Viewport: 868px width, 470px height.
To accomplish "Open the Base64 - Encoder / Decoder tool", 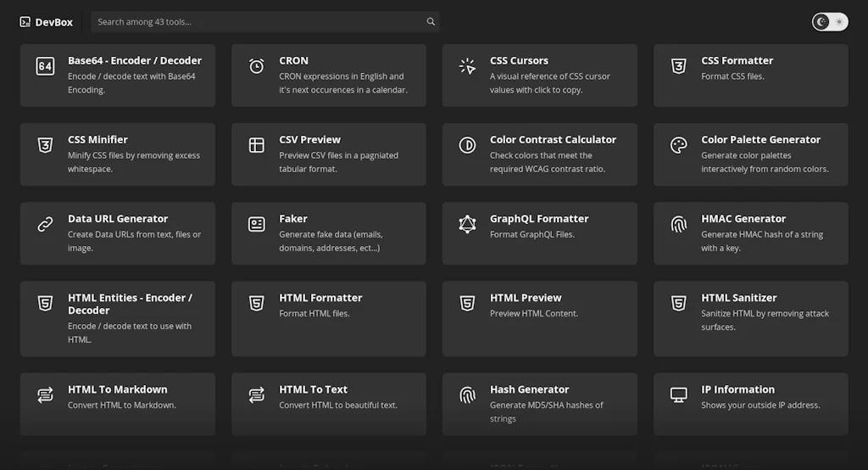I will (135, 60).
